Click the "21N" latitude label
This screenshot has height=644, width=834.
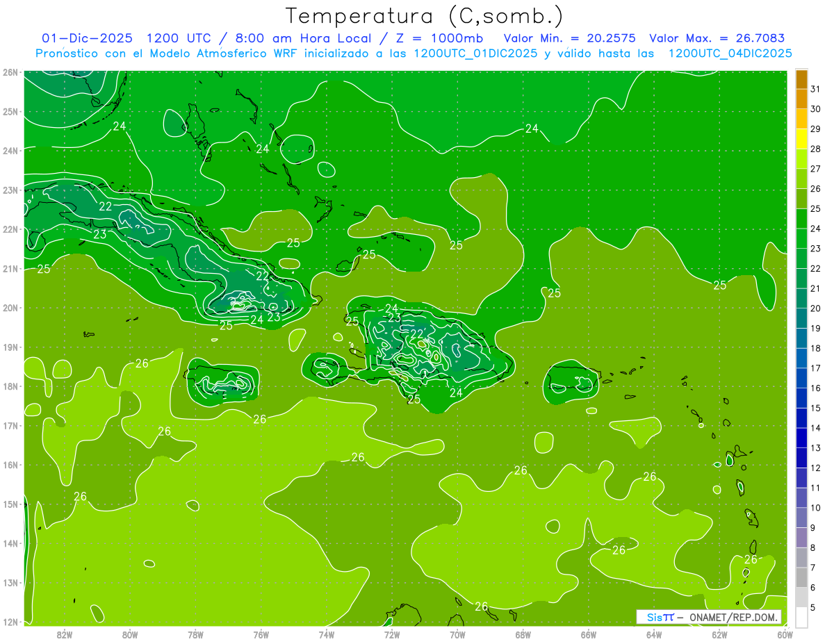point(10,268)
